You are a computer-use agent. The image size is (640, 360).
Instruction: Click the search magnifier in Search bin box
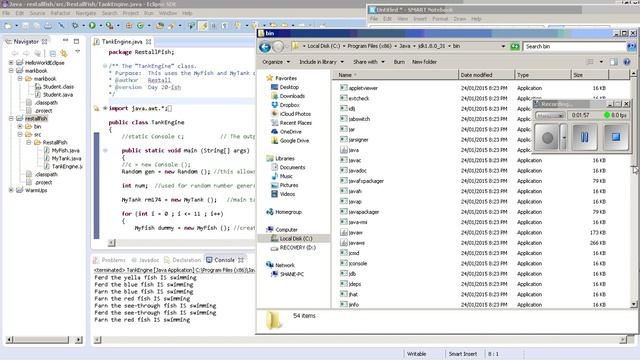pos(631,47)
